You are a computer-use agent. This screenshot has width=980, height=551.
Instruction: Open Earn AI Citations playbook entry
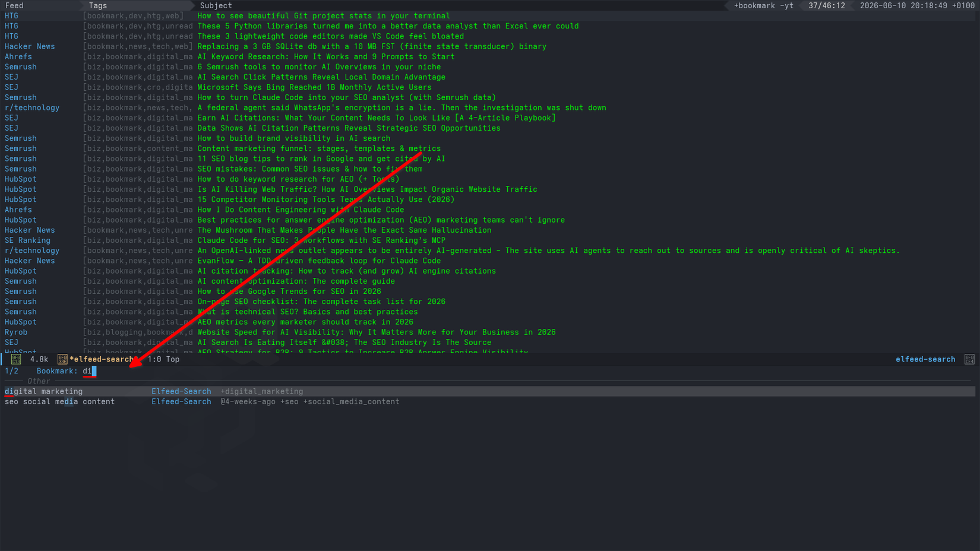[x=377, y=118]
